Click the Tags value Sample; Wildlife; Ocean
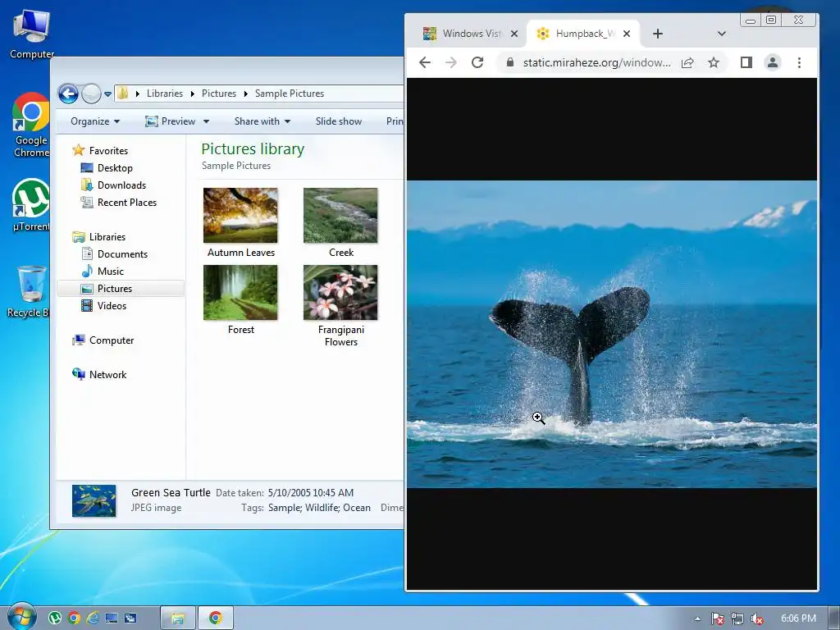 (319, 508)
